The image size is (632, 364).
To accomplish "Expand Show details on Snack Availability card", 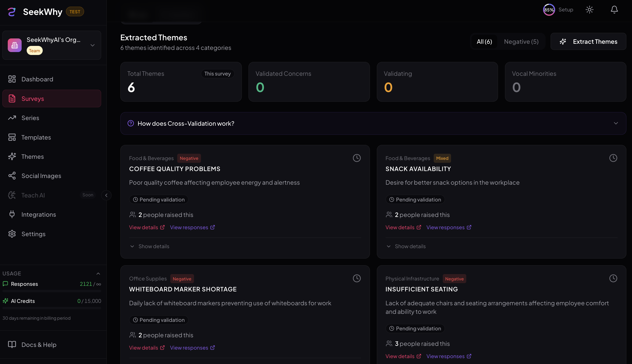I will 410,246.
